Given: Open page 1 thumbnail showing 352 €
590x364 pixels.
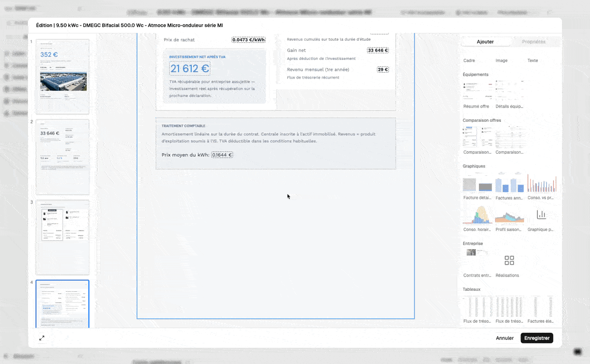Looking at the screenshot, I should [63, 78].
